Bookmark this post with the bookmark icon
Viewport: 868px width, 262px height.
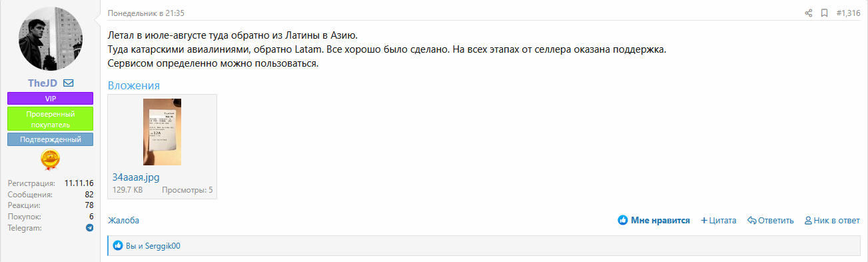pyautogui.click(x=824, y=13)
